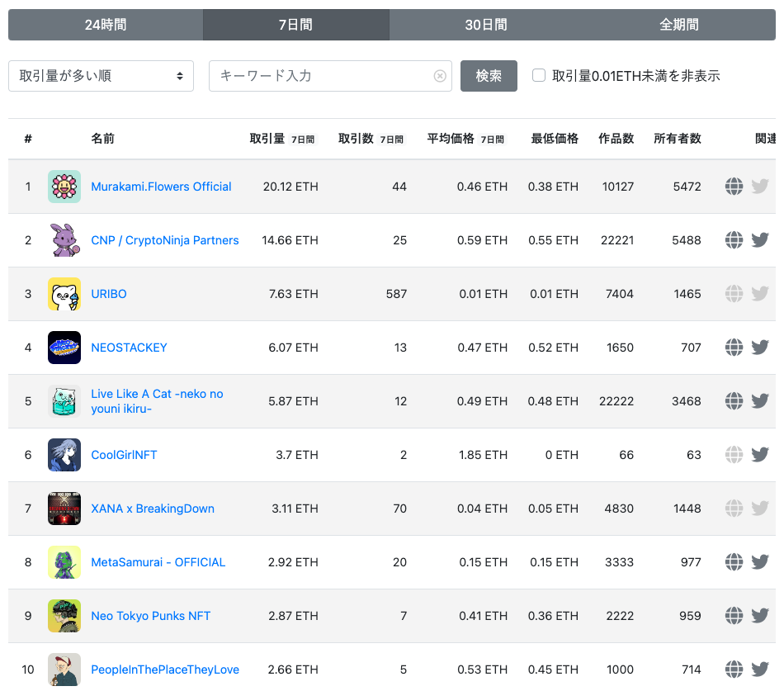Clear the keyword input with the x icon
Image resolution: width=784 pixels, height=691 pixels.
tap(440, 76)
